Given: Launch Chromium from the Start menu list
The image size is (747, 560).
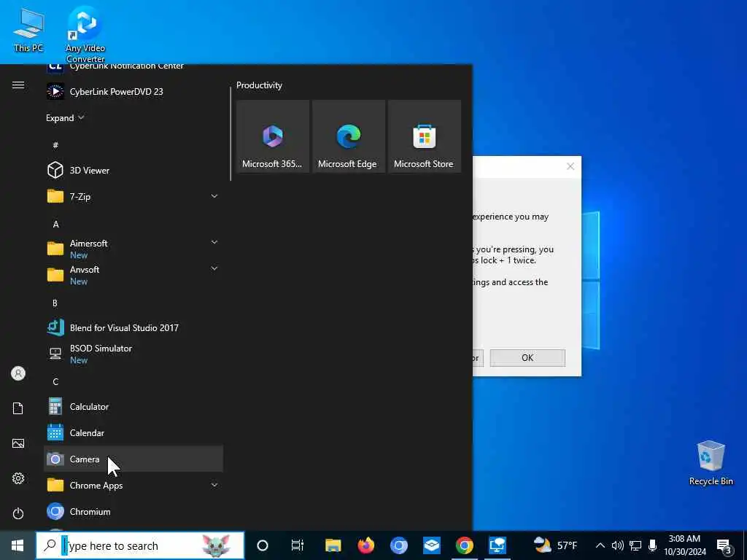Looking at the screenshot, I should pos(133,511).
